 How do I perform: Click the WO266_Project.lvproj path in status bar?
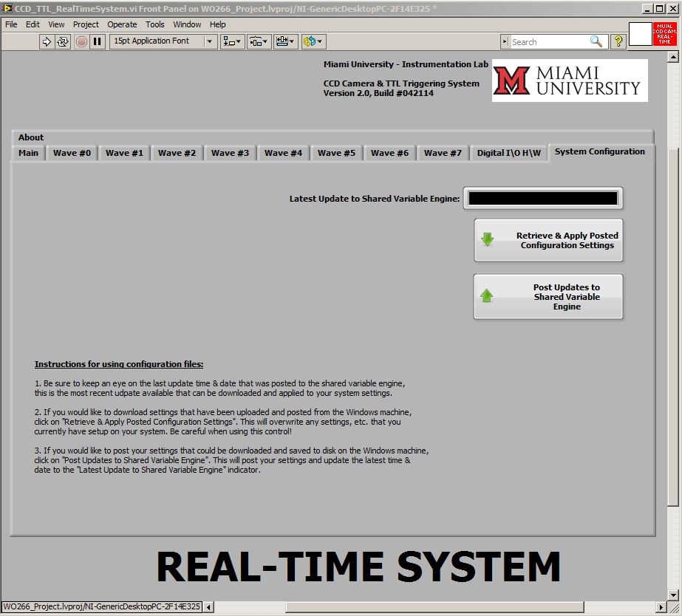click(102, 606)
